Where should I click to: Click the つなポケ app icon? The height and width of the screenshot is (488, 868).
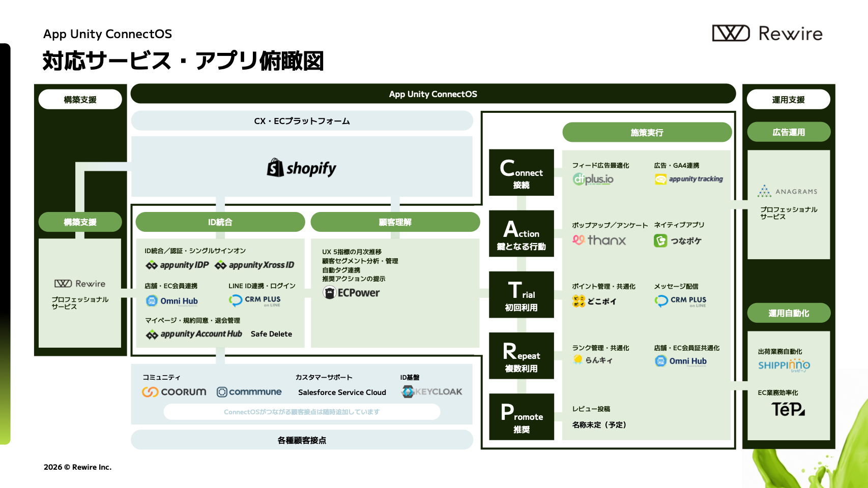(660, 240)
